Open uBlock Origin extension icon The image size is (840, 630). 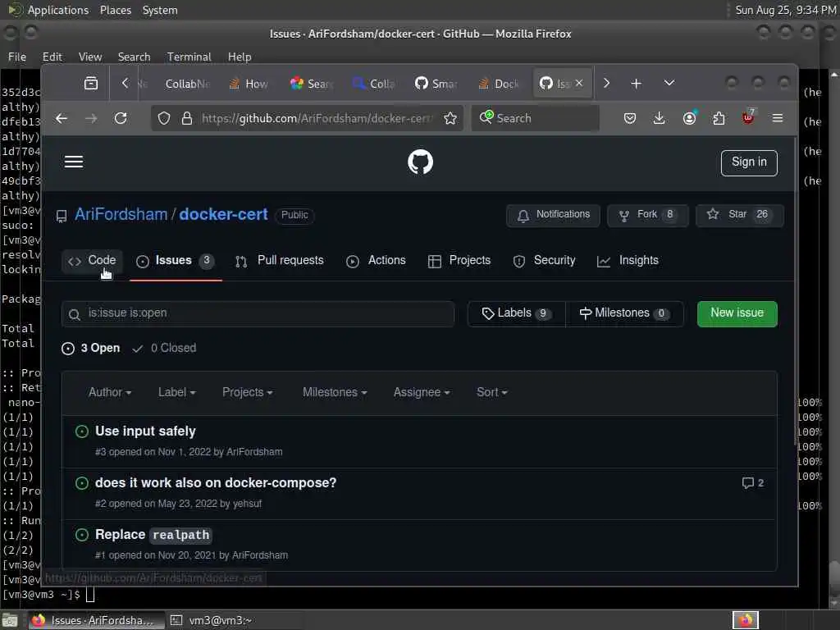(748, 117)
